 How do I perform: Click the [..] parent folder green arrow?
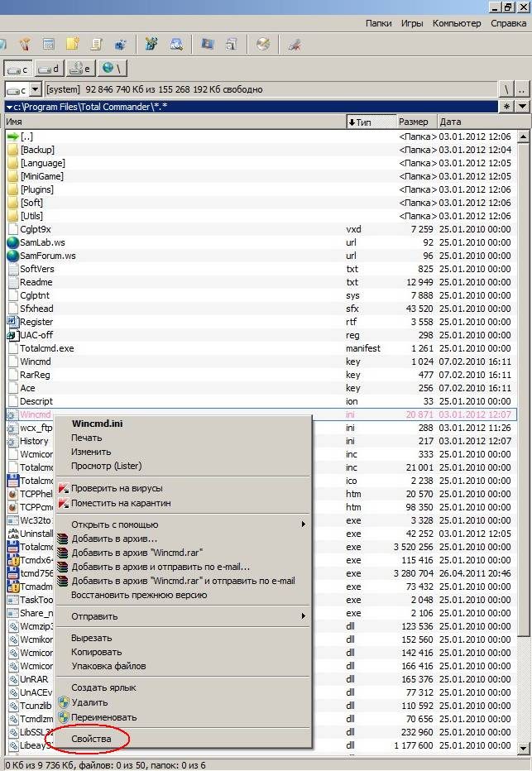[x=12, y=136]
